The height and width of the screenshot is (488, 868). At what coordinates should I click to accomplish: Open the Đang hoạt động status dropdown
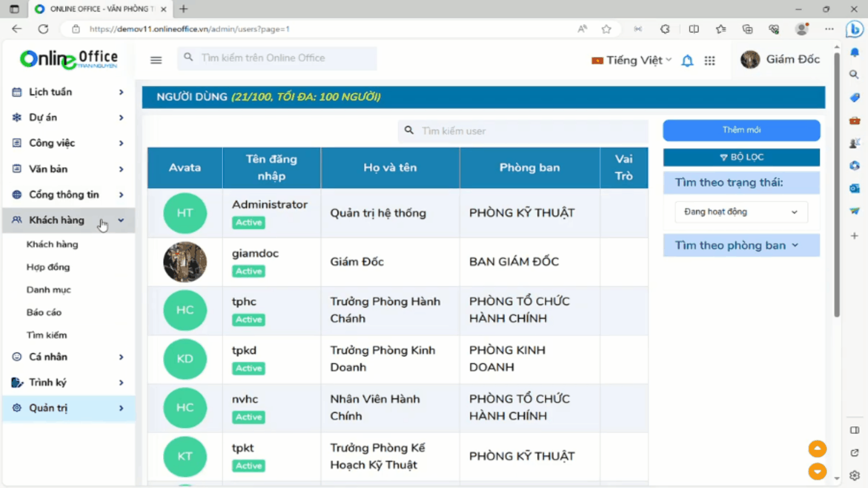(x=741, y=212)
